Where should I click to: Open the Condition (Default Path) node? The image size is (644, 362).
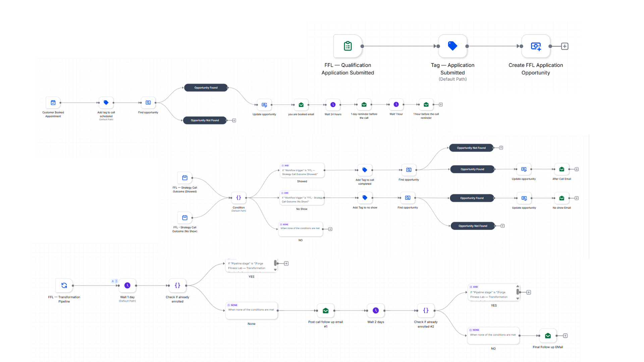pyautogui.click(x=239, y=198)
